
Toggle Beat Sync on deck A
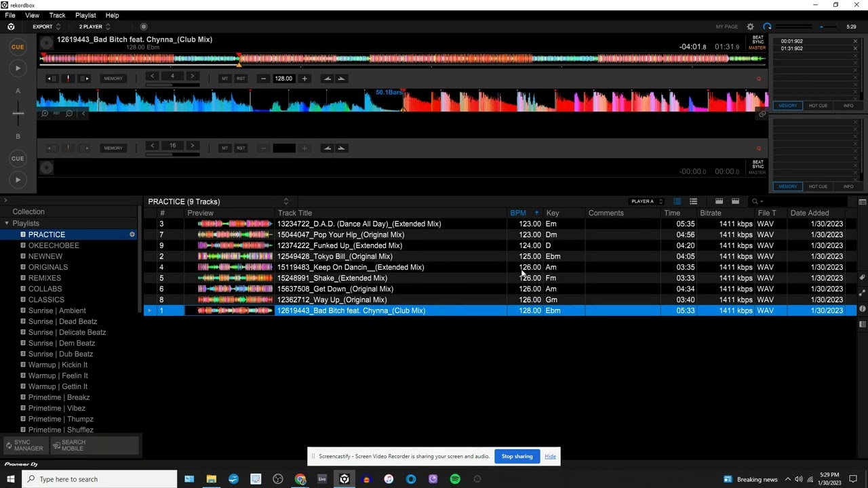pyautogui.click(x=757, y=39)
